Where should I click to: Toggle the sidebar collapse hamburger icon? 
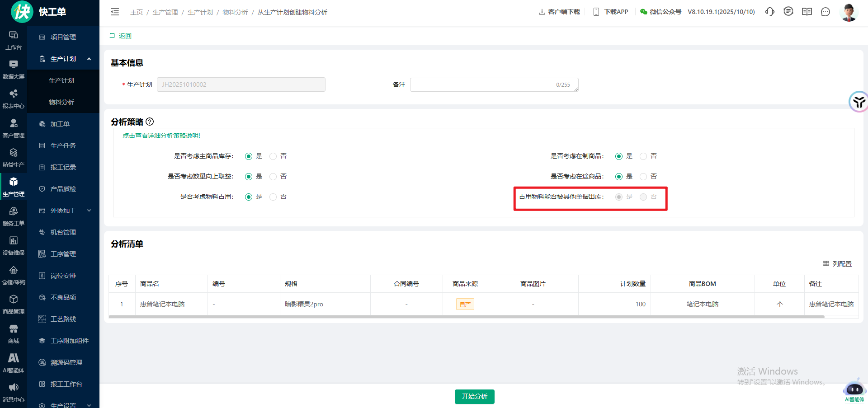(x=115, y=12)
